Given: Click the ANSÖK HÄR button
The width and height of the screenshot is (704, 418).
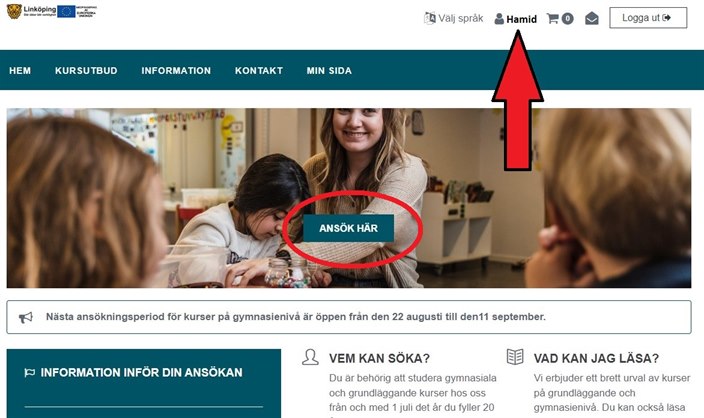Looking at the screenshot, I should coord(348,228).
